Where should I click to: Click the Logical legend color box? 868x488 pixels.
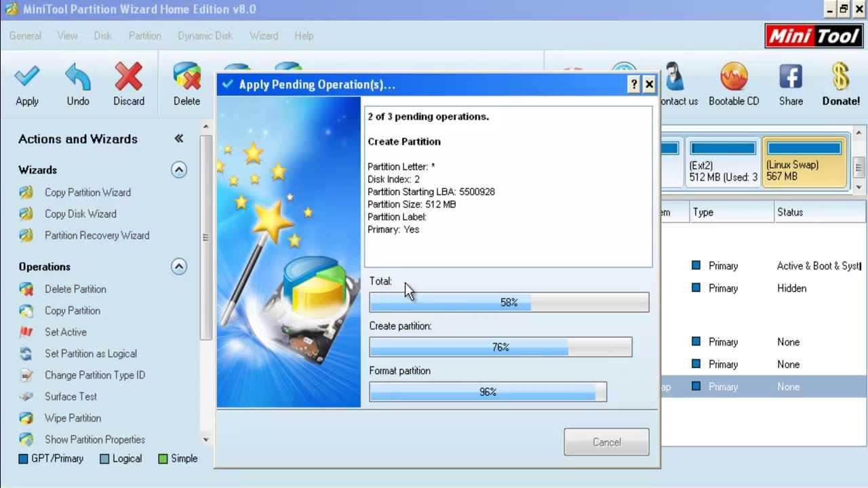pyautogui.click(x=104, y=459)
